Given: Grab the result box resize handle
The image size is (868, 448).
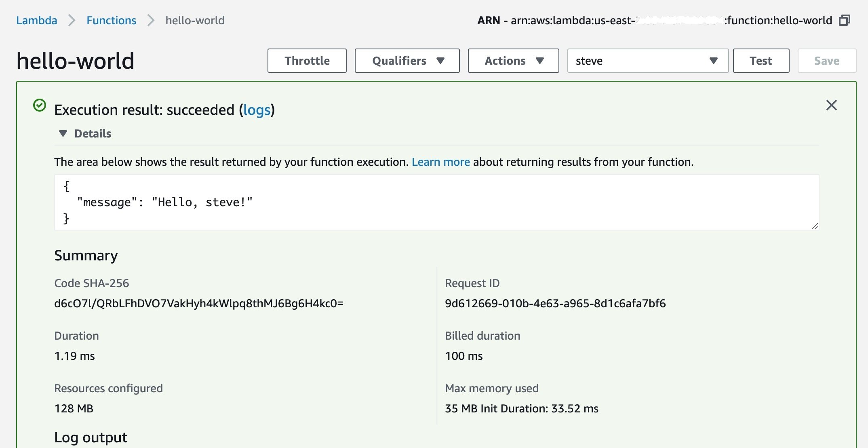Looking at the screenshot, I should pos(815,226).
